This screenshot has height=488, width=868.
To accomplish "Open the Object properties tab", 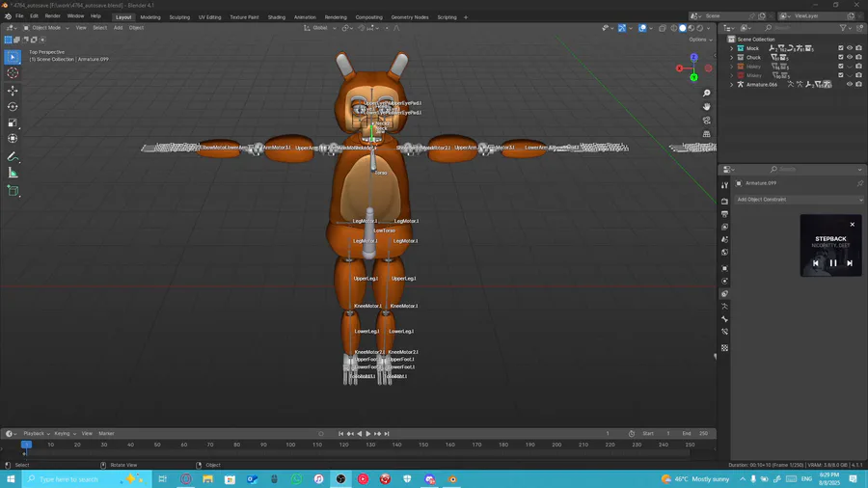I will click(724, 268).
